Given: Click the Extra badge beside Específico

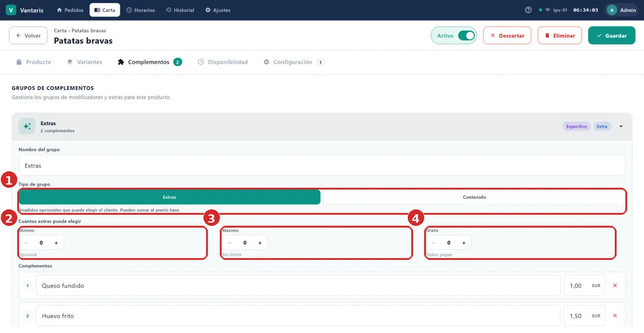Looking at the screenshot, I should (602, 127).
